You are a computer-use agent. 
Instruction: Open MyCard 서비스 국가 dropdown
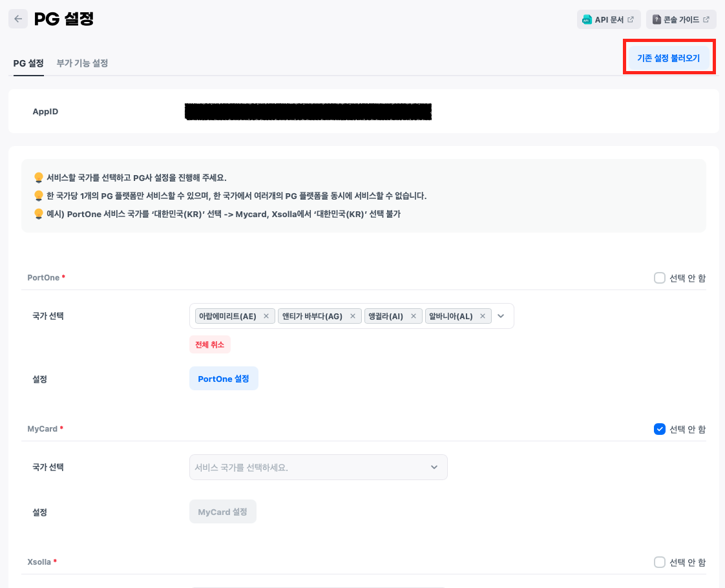click(434, 467)
